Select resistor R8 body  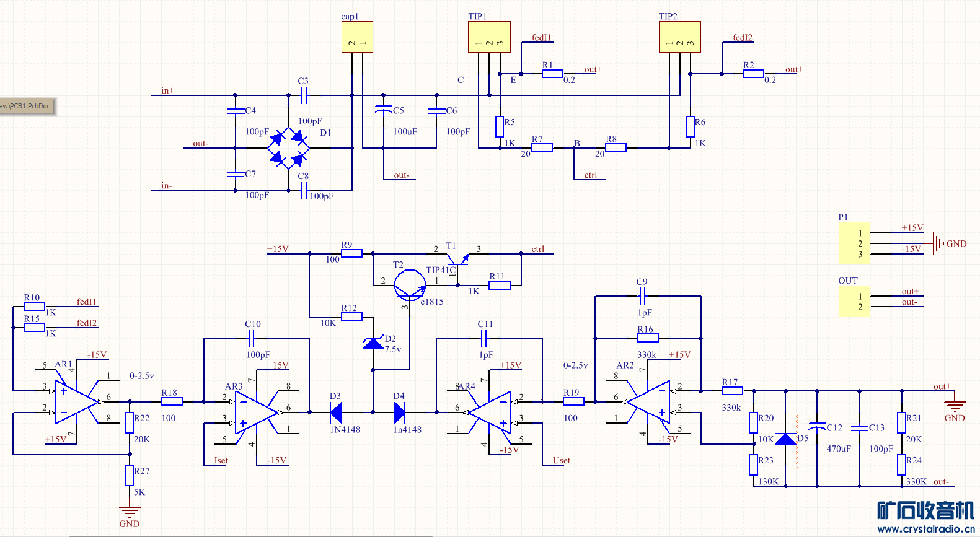click(x=616, y=148)
